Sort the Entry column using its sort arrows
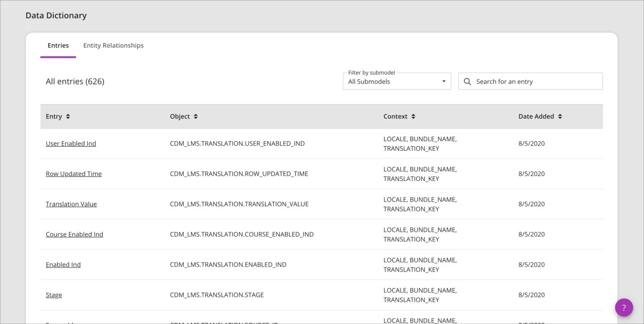Screen dimensions: 644x324 click(x=68, y=116)
